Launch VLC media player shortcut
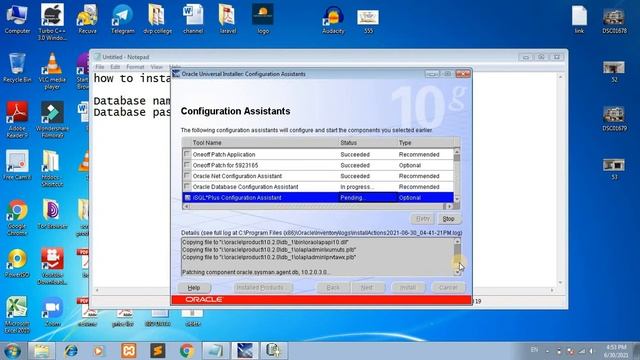This screenshot has height=360, width=640. [52, 71]
